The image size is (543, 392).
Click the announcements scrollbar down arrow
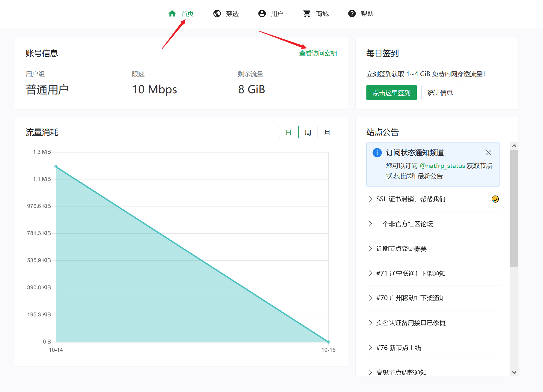click(x=514, y=372)
